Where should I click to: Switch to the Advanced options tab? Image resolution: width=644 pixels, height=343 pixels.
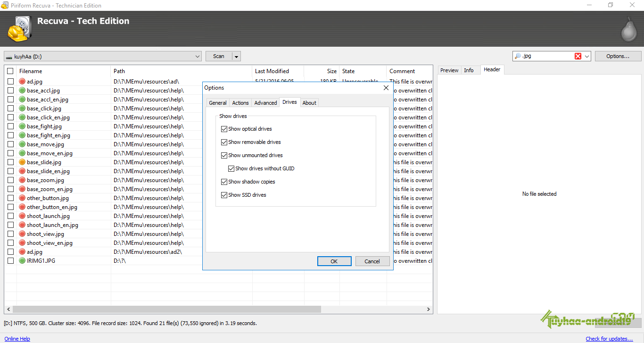pos(265,103)
